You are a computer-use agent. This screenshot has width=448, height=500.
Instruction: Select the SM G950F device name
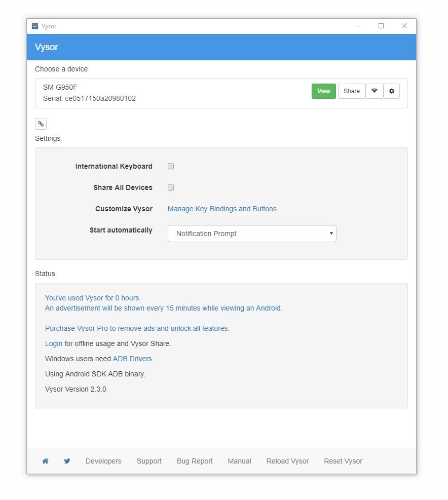click(x=60, y=87)
